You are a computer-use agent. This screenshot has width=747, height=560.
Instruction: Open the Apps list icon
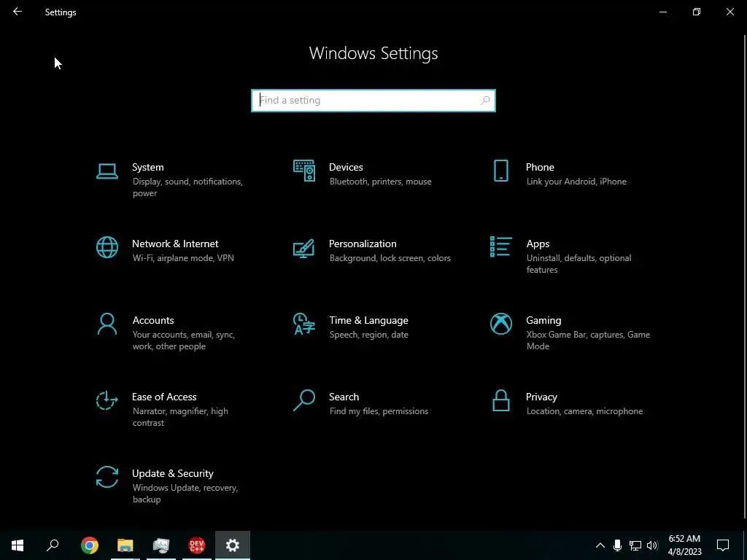pos(500,246)
